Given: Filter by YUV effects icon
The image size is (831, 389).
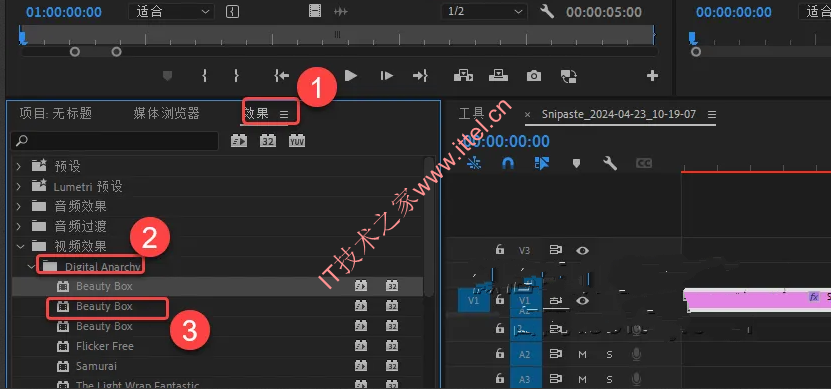Looking at the screenshot, I should [x=297, y=141].
